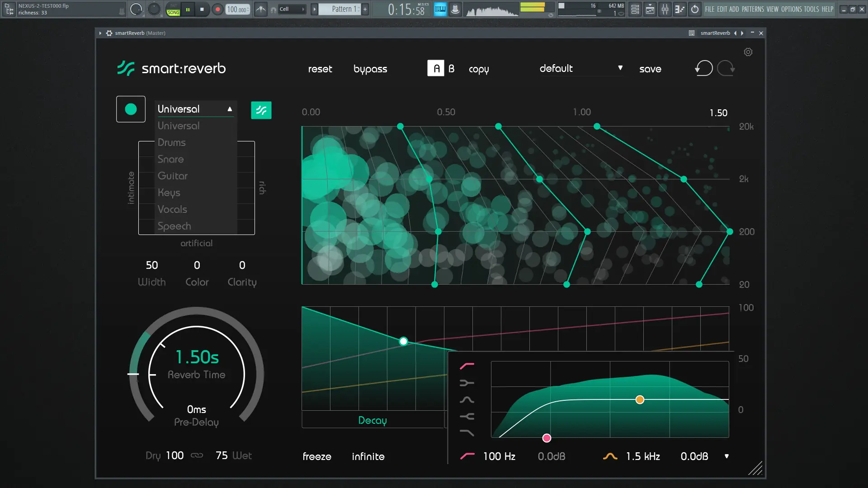Collapse the Universal profile dropdown
This screenshot has width=868, height=488.
[230, 109]
